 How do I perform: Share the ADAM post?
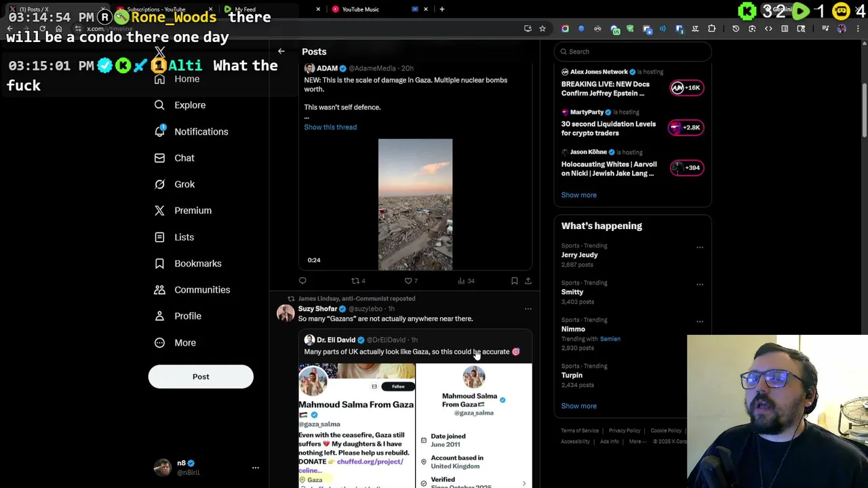[x=528, y=281]
